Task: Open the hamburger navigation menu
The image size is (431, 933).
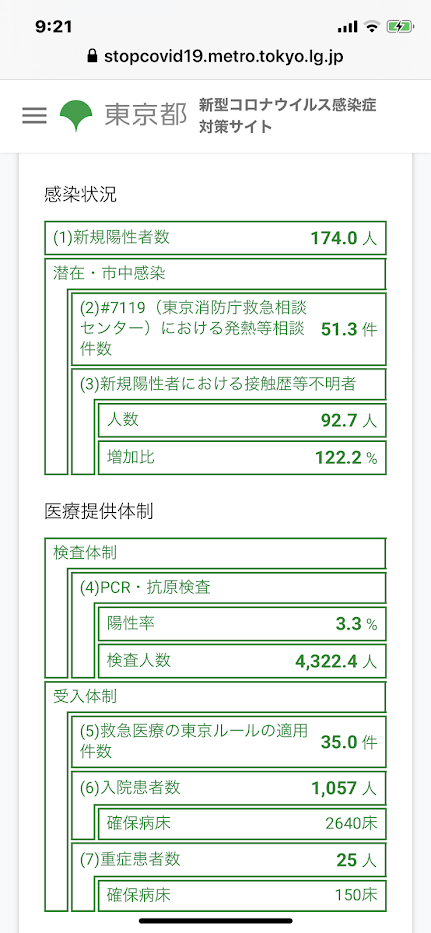Action: (x=35, y=115)
